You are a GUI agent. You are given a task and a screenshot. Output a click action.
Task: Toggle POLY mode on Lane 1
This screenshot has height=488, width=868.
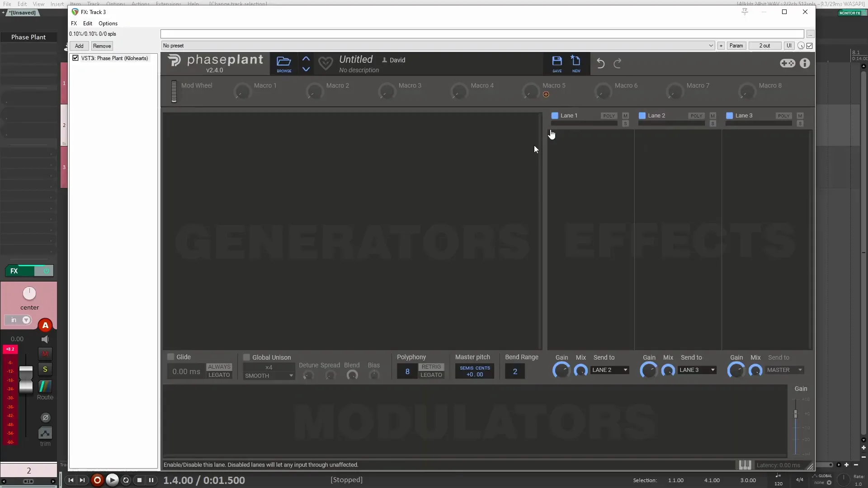(609, 116)
